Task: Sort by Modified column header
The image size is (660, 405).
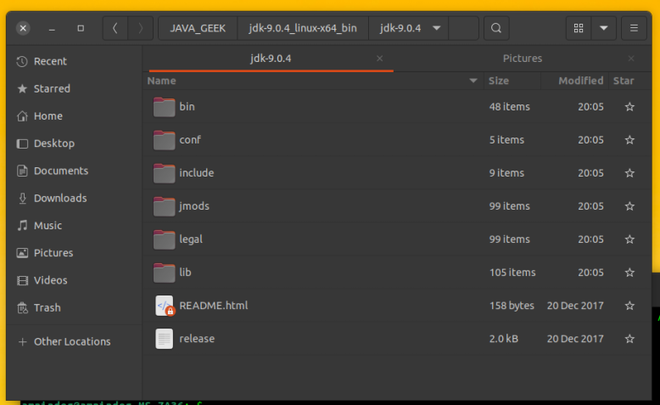Action: [x=580, y=81]
